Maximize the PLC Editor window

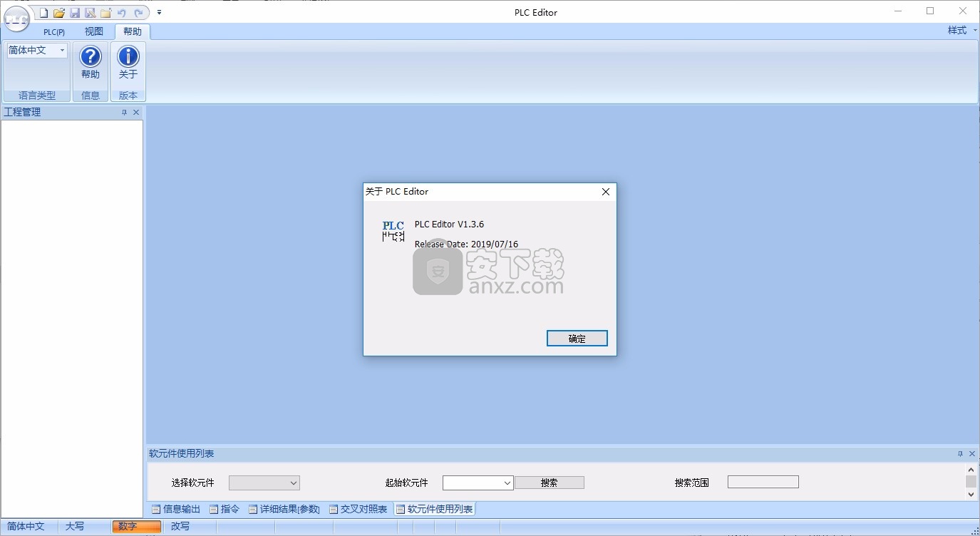pyautogui.click(x=930, y=11)
